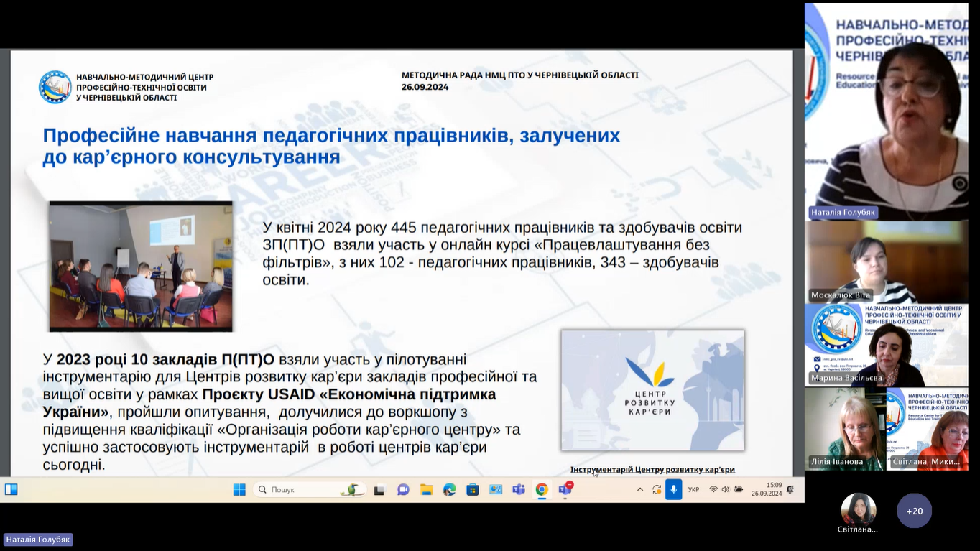This screenshot has width=980, height=551.
Task: Launch Microsoft Edge from the taskbar
Action: [449, 490]
